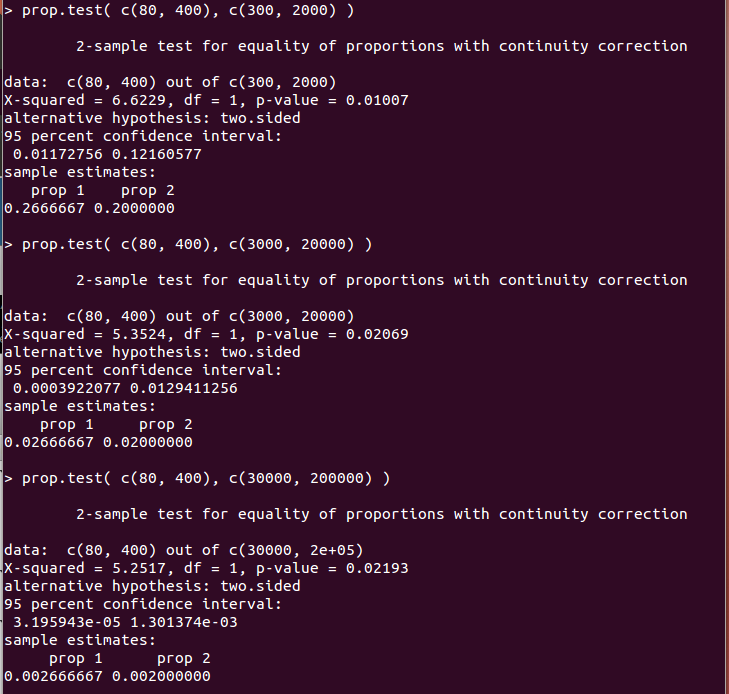Click confidence bound 3.195943e-05
729x694 pixels.
[x=66, y=622]
